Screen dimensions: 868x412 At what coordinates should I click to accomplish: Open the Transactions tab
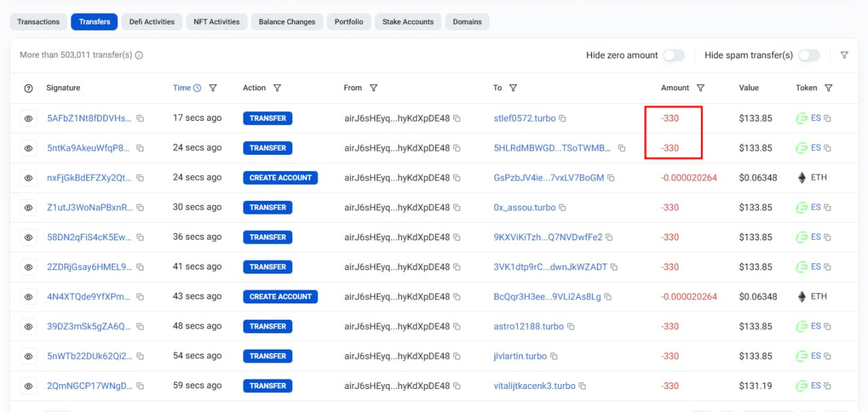coord(39,22)
